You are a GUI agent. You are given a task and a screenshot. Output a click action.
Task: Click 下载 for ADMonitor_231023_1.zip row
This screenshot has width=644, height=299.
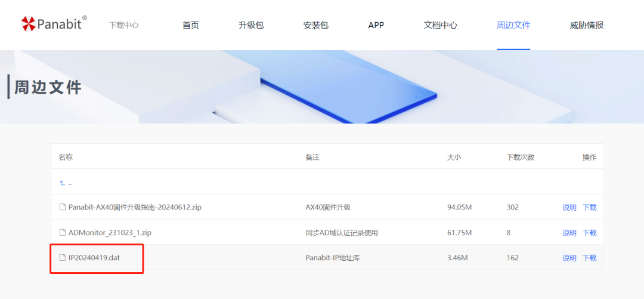(589, 233)
